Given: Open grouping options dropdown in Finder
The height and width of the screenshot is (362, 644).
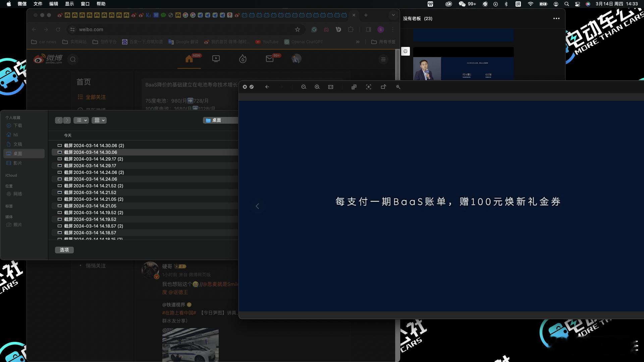Looking at the screenshot, I should (99, 120).
